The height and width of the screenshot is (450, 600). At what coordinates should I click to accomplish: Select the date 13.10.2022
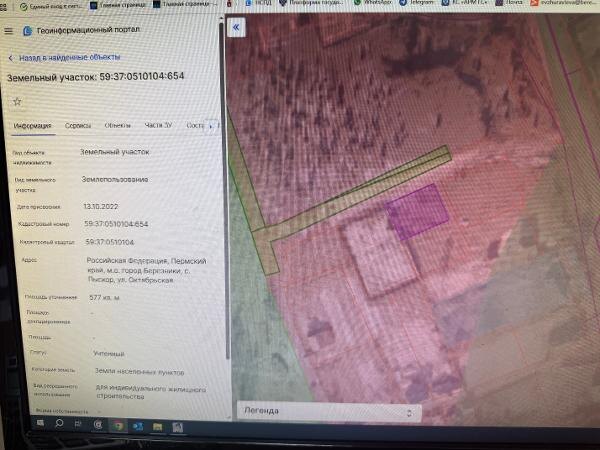[101, 206]
